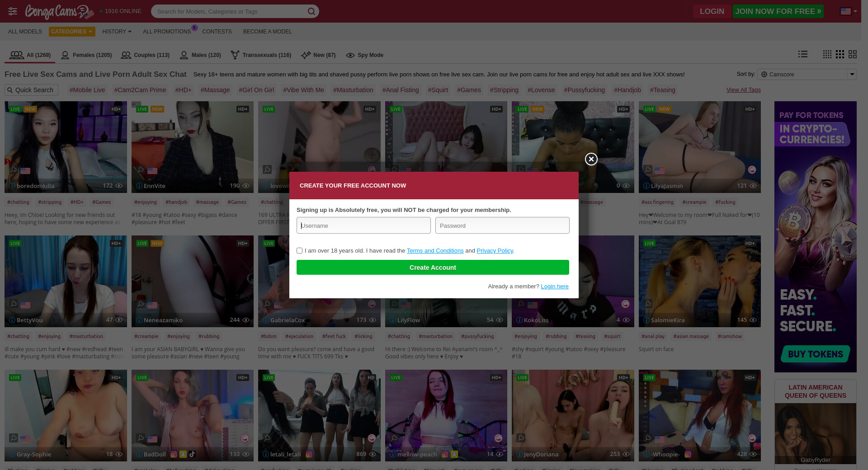This screenshot has height=470, width=868.
Task: Open the Categories dropdown
Action: (x=71, y=32)
